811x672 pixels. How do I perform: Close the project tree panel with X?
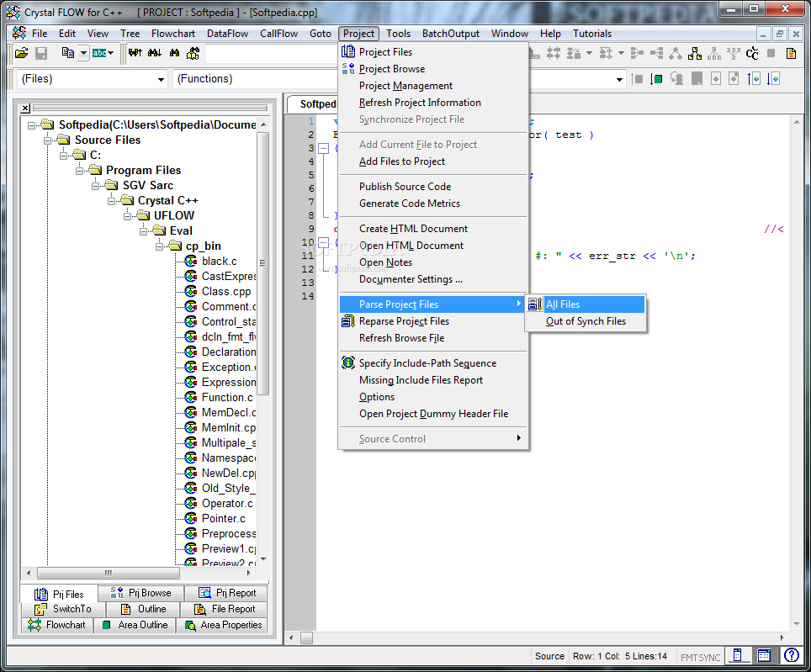pos(25,108)
